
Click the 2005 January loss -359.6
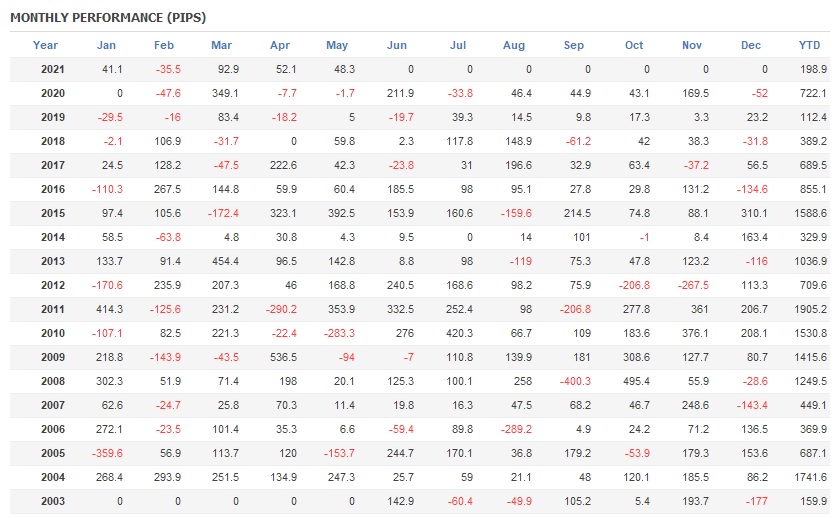[x=105, y=453]
